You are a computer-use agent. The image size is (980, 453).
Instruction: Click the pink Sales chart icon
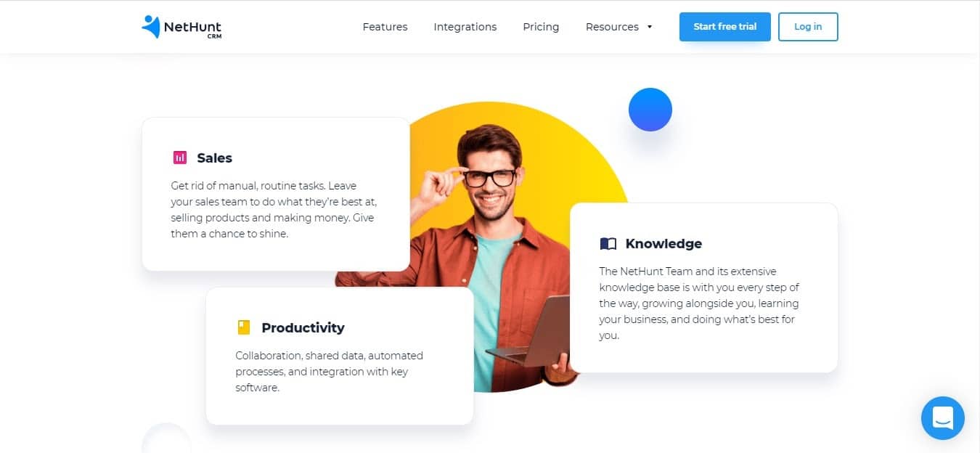coord(180,158)
